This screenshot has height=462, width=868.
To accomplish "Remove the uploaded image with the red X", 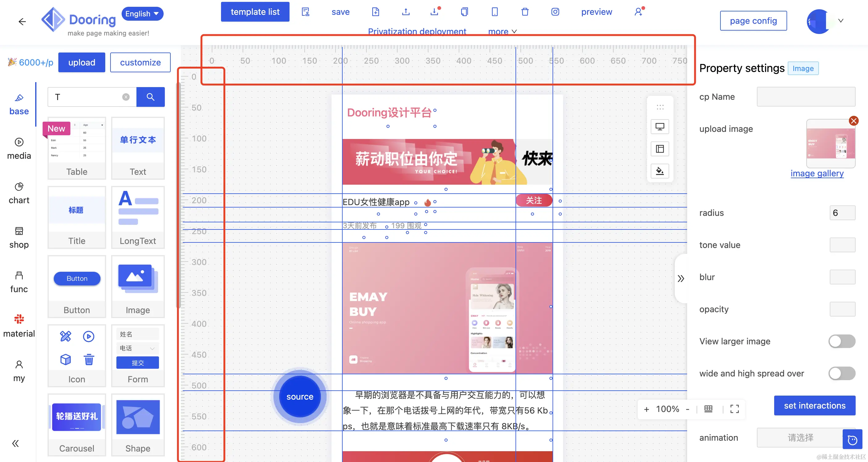I will tap(853, 121).
